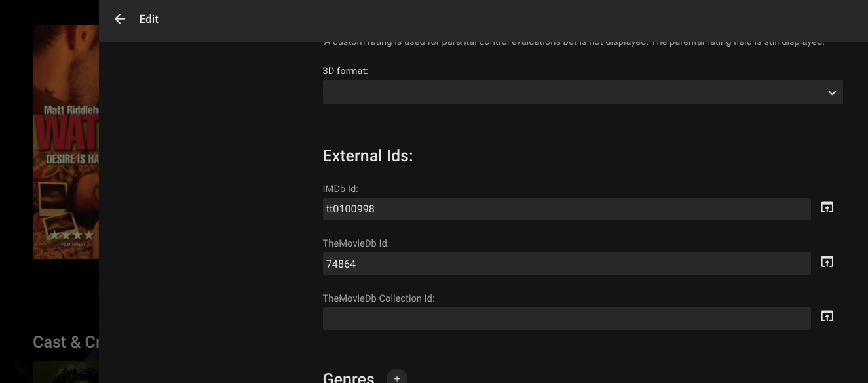
Task: Click the Edit title in header
Action: click(149, 19)
